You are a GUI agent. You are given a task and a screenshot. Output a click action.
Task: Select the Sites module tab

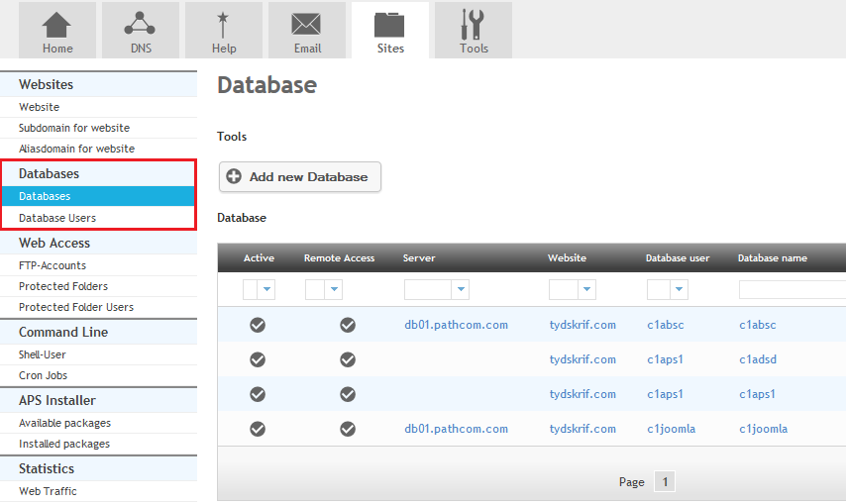[x=390, y=30]
